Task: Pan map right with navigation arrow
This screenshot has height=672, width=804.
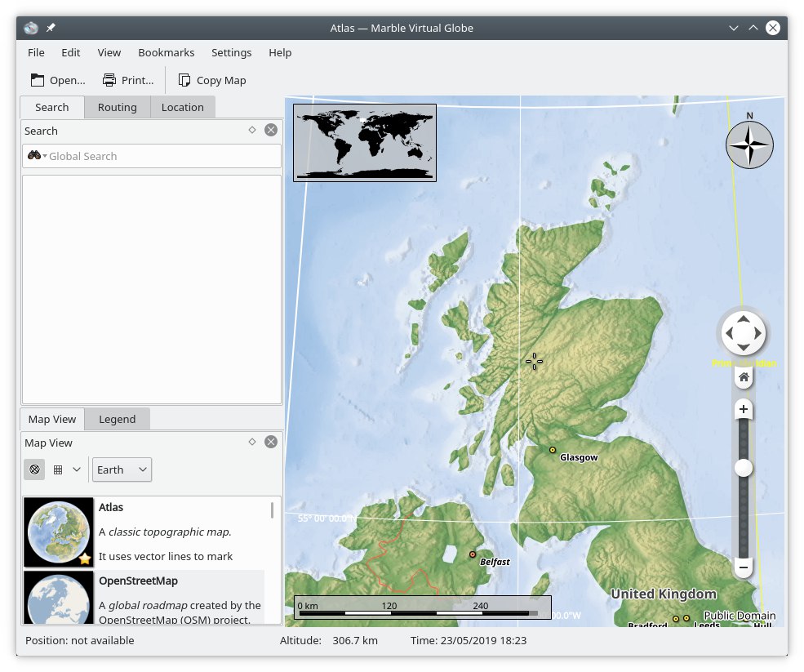Action: point(757,333)
